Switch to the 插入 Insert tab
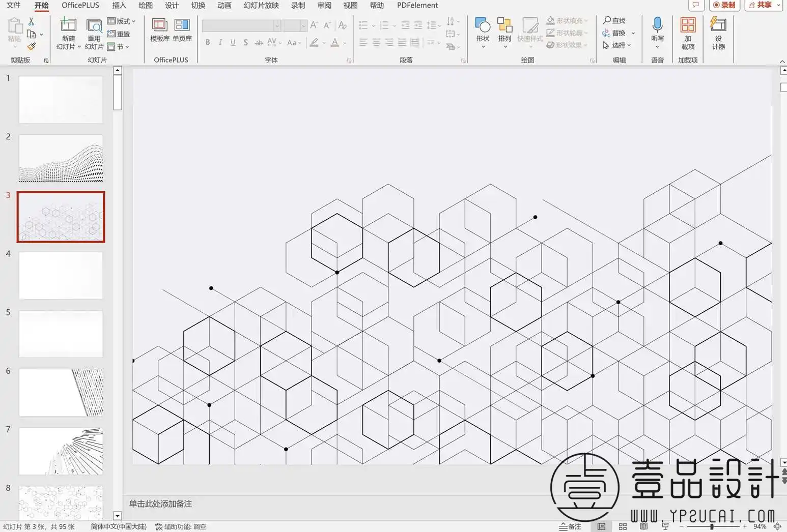The height and width of the screenshot is (532, 787). tap(119, 5)
